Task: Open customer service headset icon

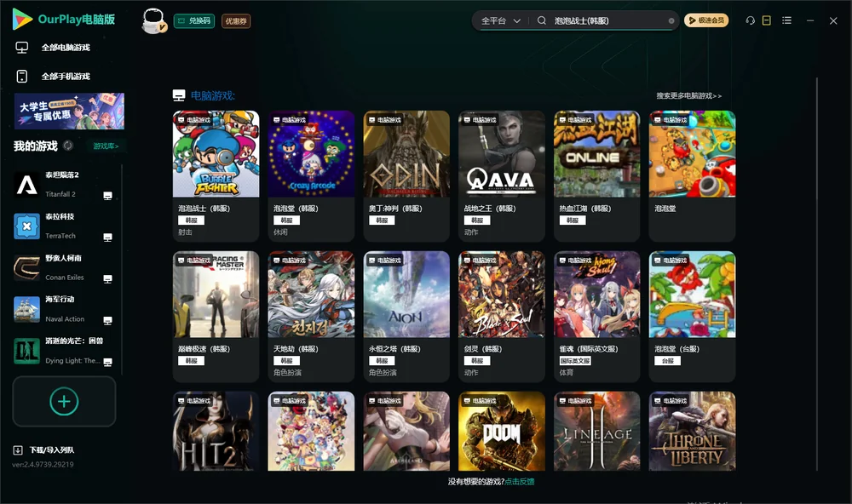Action: point(751,20)
